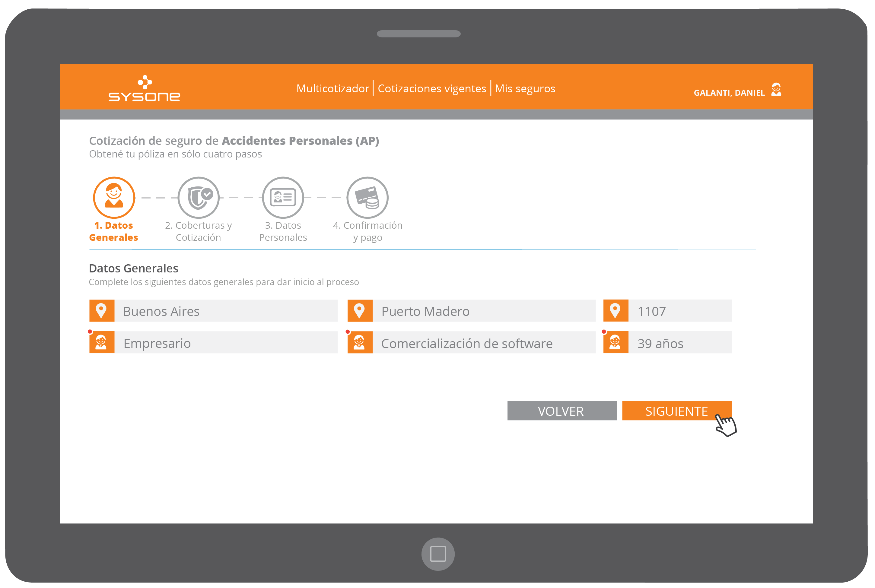Select the Datos Personales ID card icon

283,198
